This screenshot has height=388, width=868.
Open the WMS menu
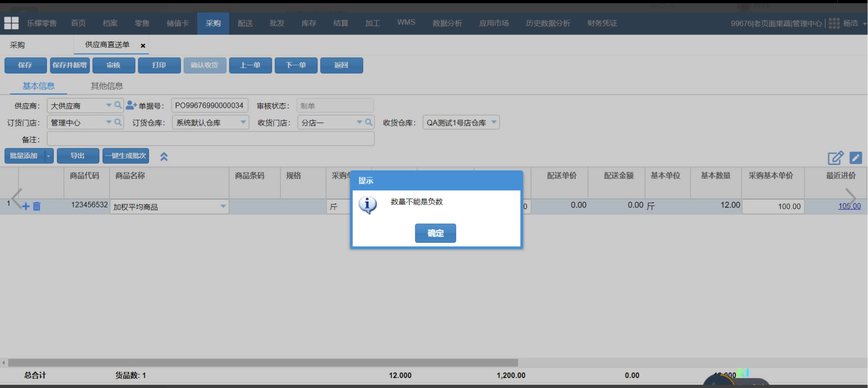(406, 22)
